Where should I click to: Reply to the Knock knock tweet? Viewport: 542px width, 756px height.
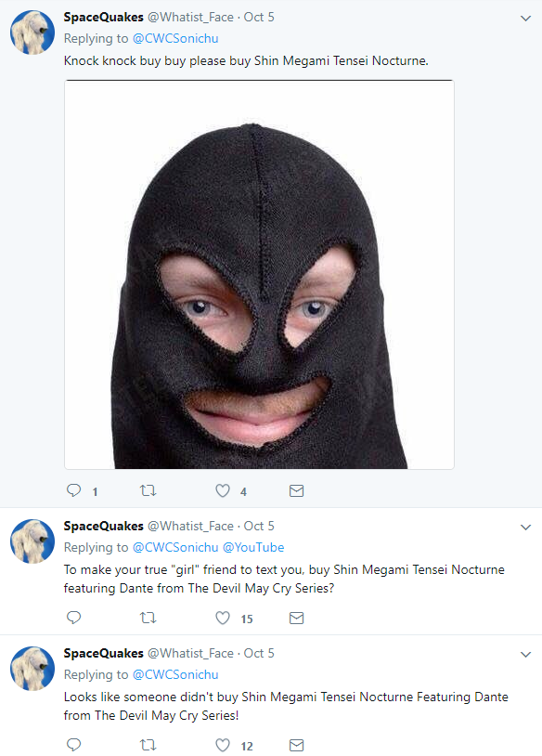[73, 490]
